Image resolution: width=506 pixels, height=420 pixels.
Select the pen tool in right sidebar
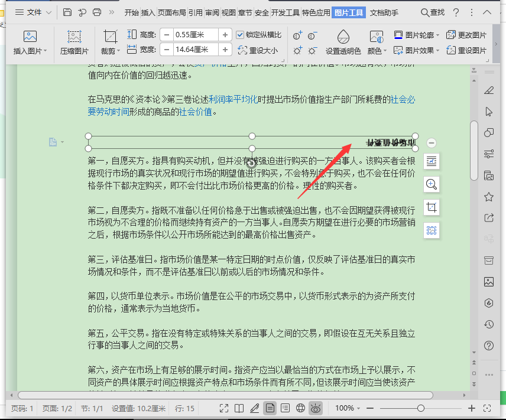click(489, 90)
